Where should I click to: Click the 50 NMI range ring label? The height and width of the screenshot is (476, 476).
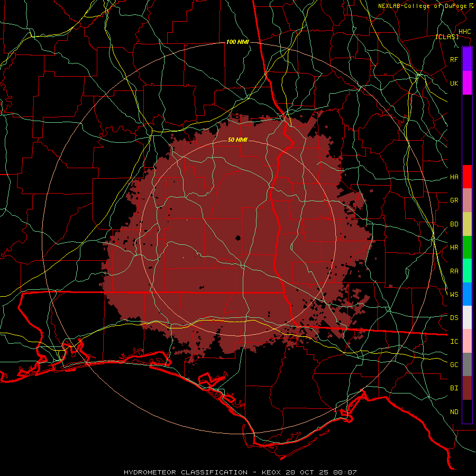tap(237, 140)
